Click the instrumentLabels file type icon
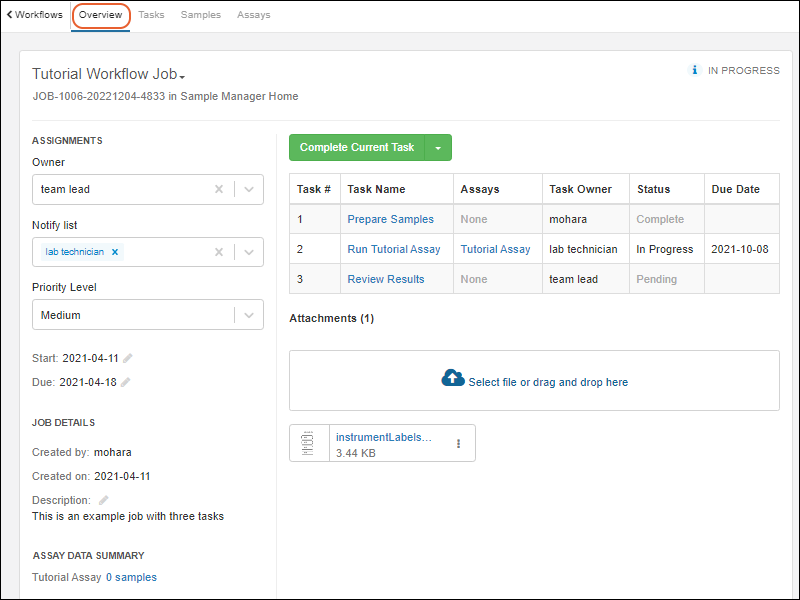This screenshot has width=800, height=600. pyautogui.click(x=309, y=444)
